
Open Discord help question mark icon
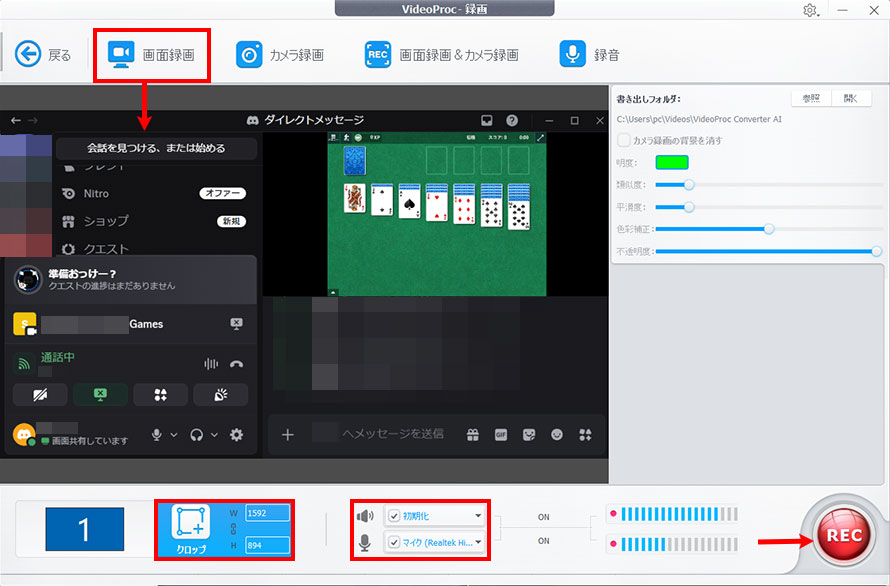(512, 120)
